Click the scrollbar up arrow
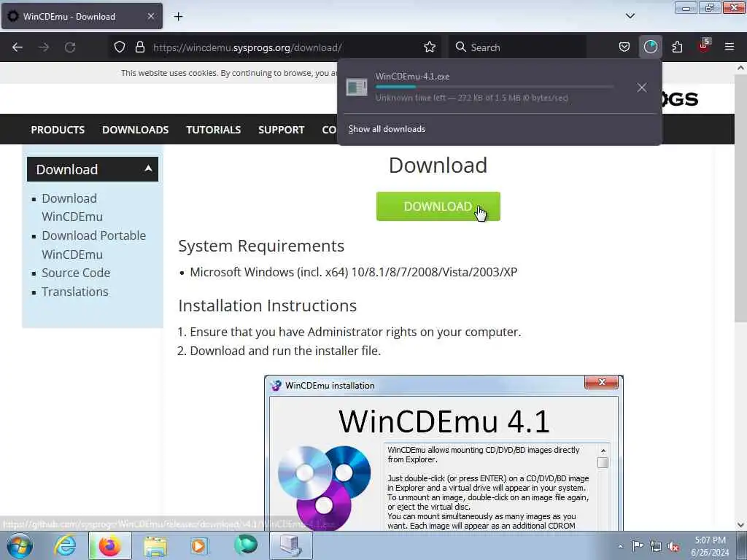747x560 pixels. click(x=740, y=68)
